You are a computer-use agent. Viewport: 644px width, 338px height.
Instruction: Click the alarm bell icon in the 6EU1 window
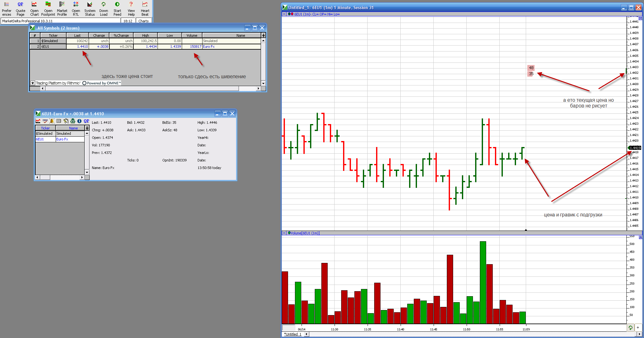click(52, 121)
